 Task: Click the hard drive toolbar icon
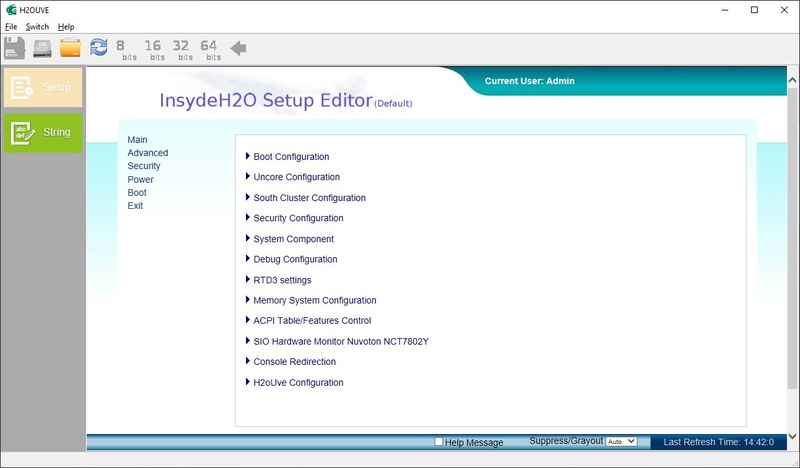click(x=42, y=48)
